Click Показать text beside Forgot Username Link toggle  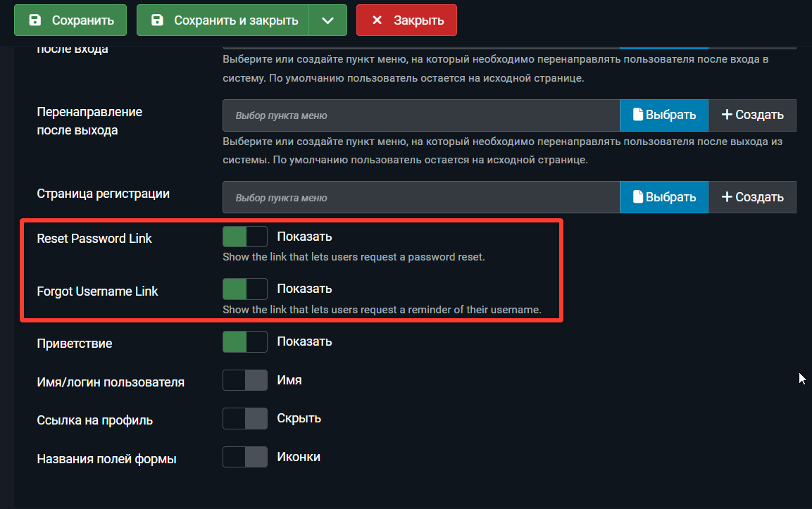coord(304,289)
